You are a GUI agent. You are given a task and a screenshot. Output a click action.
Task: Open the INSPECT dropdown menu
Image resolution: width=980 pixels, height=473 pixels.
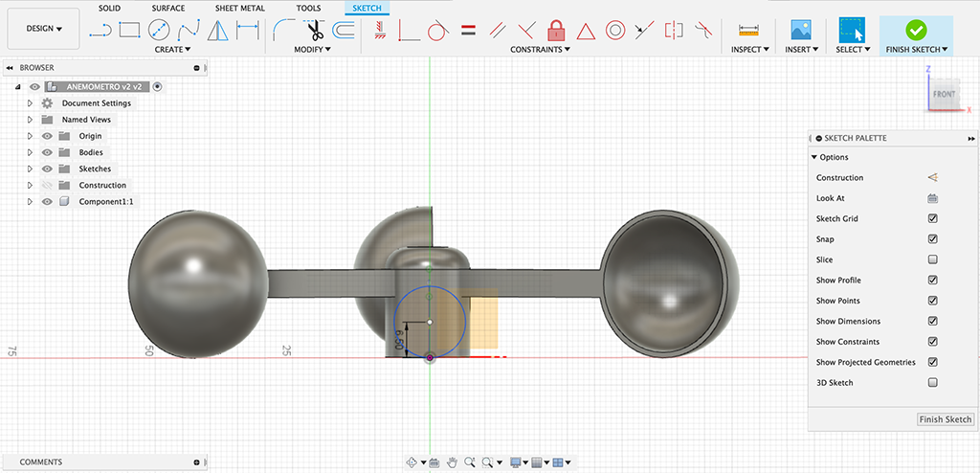click(x=750, y=50)
